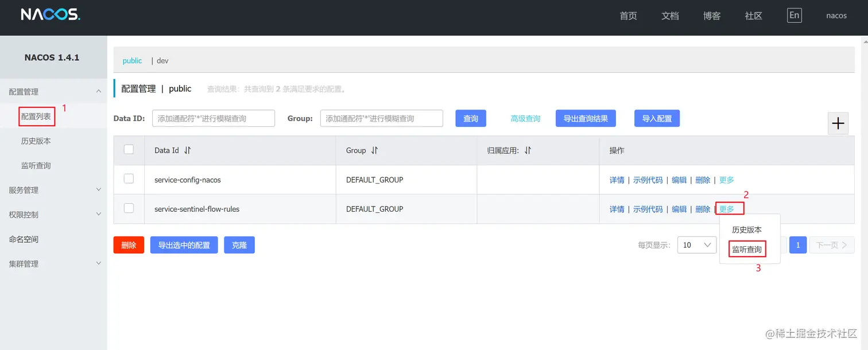This screenshot has width=868, height=350.
Task: Tick the select-all checkbox in table header
Action: coord(129,149)
